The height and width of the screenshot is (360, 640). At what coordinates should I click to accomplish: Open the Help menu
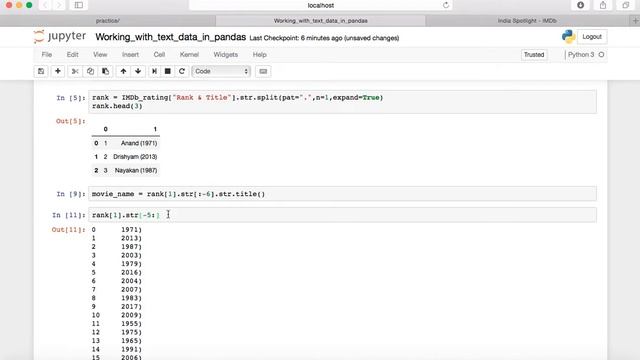pos(259,55)
